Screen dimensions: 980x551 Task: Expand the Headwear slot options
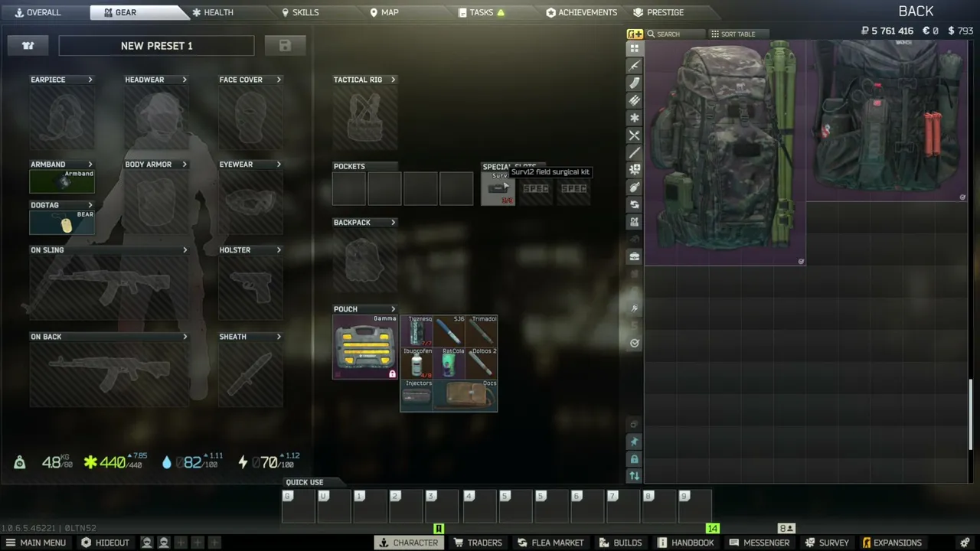coord(185,80)
